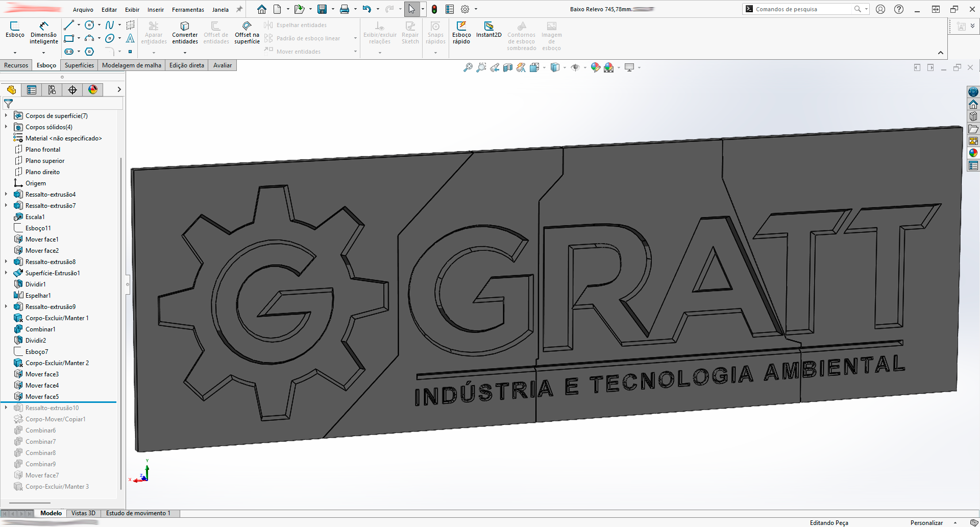Select the Circle sketch tool

tap(89, 25)
